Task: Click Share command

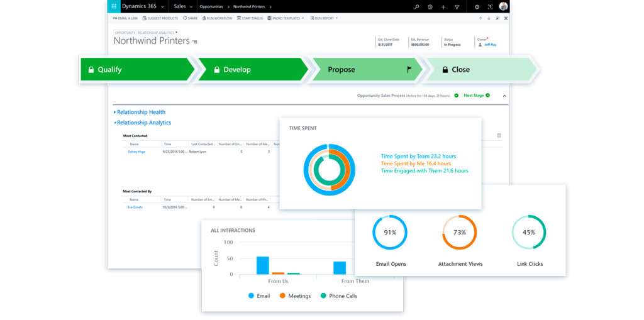Action: (190, 18)
